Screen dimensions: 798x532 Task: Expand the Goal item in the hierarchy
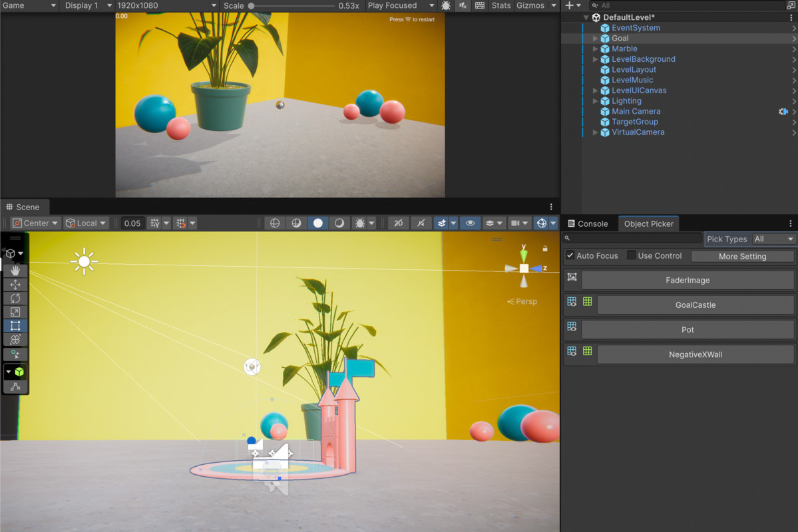coord(594,38)
